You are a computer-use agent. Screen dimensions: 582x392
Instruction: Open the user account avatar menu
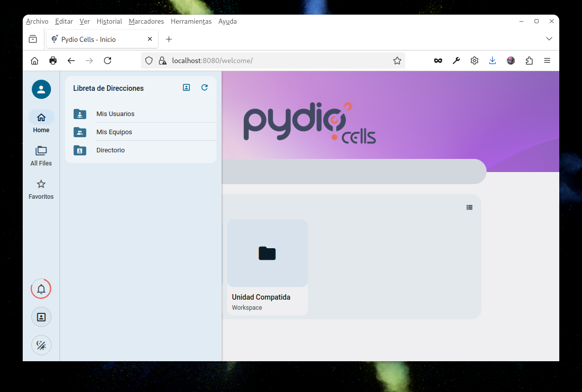[x=41, y=89]
